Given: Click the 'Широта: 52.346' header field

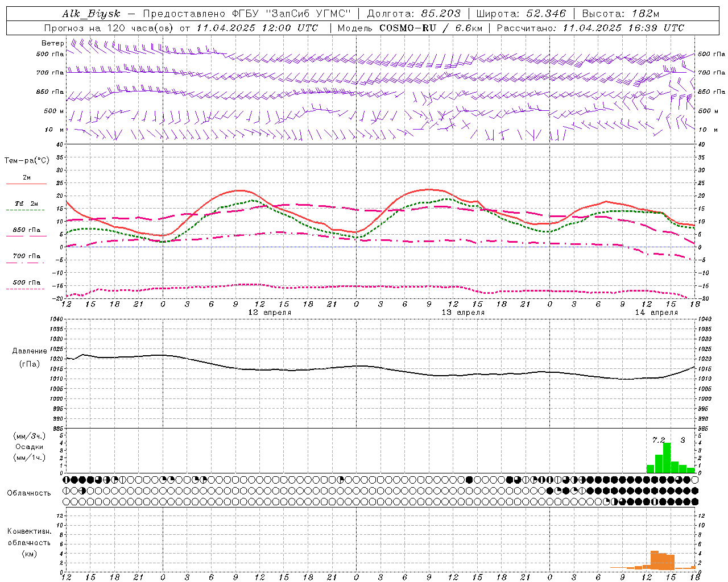Looking at the screenshot, I should pos(522,14).
